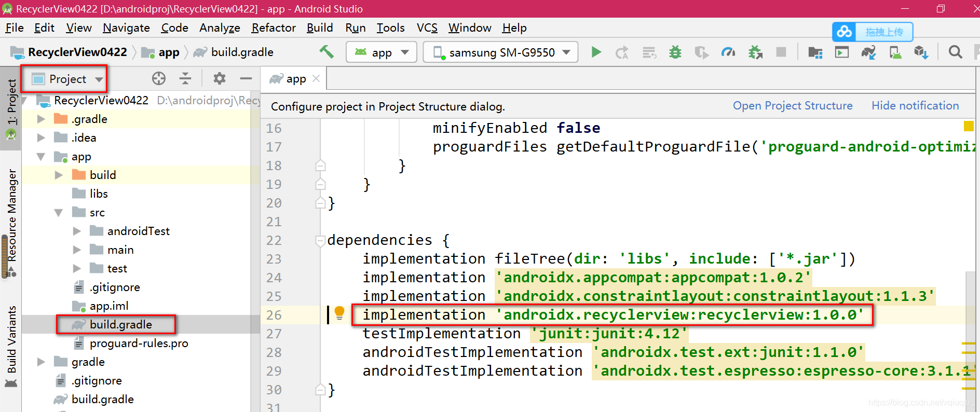Collapse all in project panel
The image size is (980, 412).
185,78
